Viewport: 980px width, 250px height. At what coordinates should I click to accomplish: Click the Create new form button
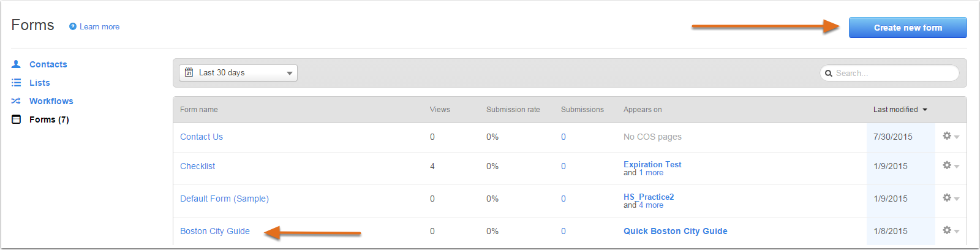coord(908,28)
